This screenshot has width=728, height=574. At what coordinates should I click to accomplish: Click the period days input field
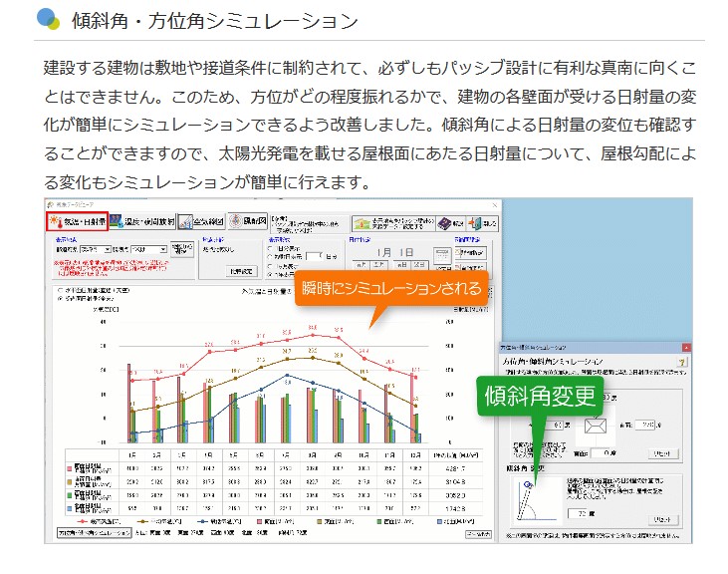point(315,256)
